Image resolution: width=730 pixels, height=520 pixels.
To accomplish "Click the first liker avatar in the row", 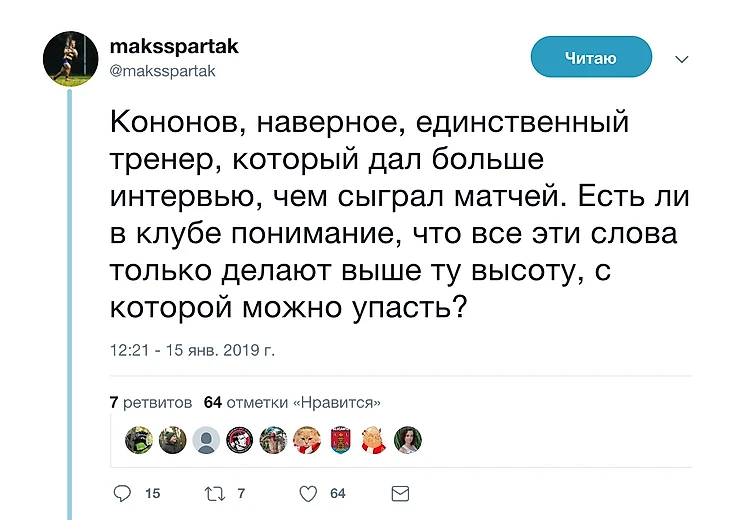I will point(139,440).
